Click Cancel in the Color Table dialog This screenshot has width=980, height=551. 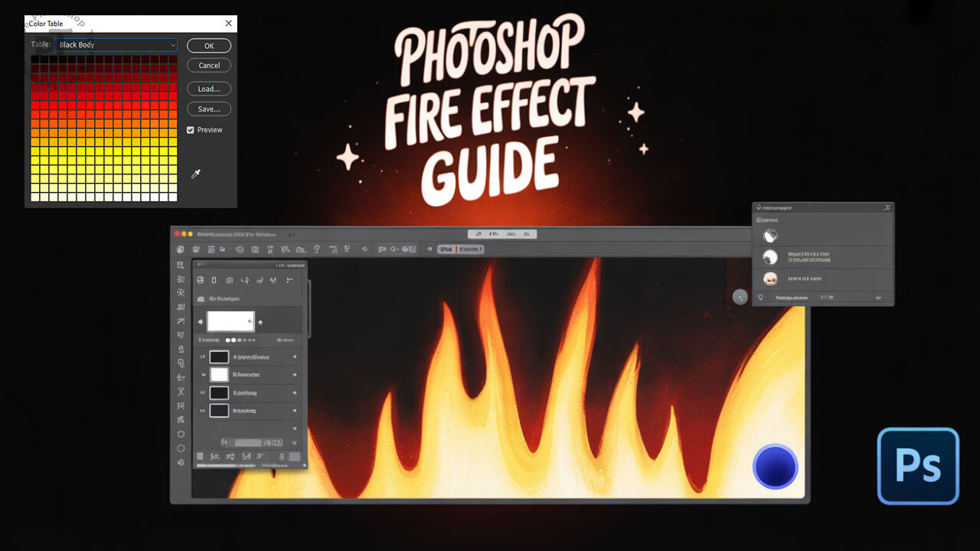click(x=209, y=66)
